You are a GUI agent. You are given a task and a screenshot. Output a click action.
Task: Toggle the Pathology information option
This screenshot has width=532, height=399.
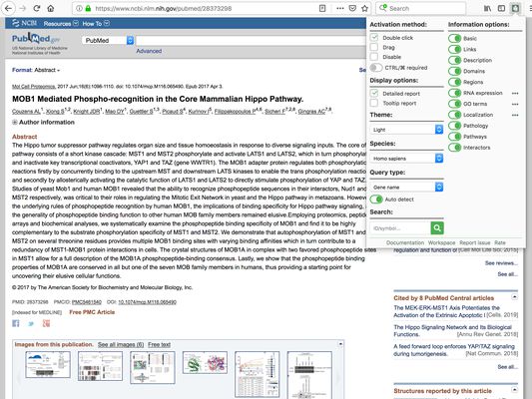(454, 126)
